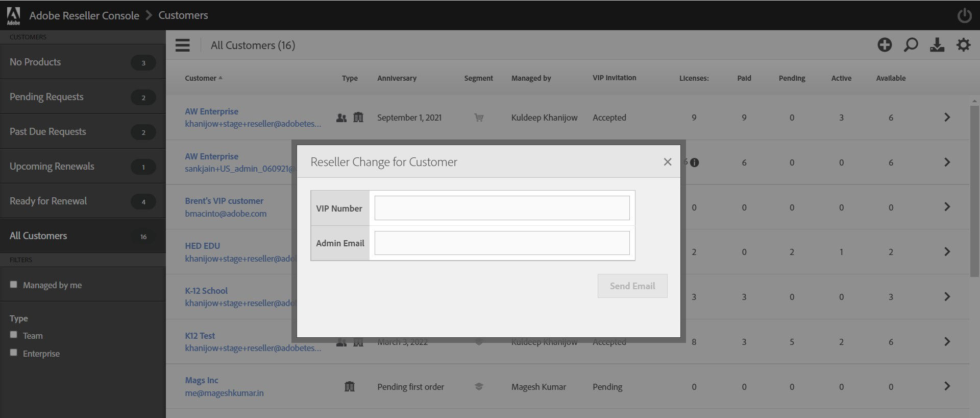
Task: Open Pending Requests sidebar item
Action: pyautogui.click(x=83, y=97)
